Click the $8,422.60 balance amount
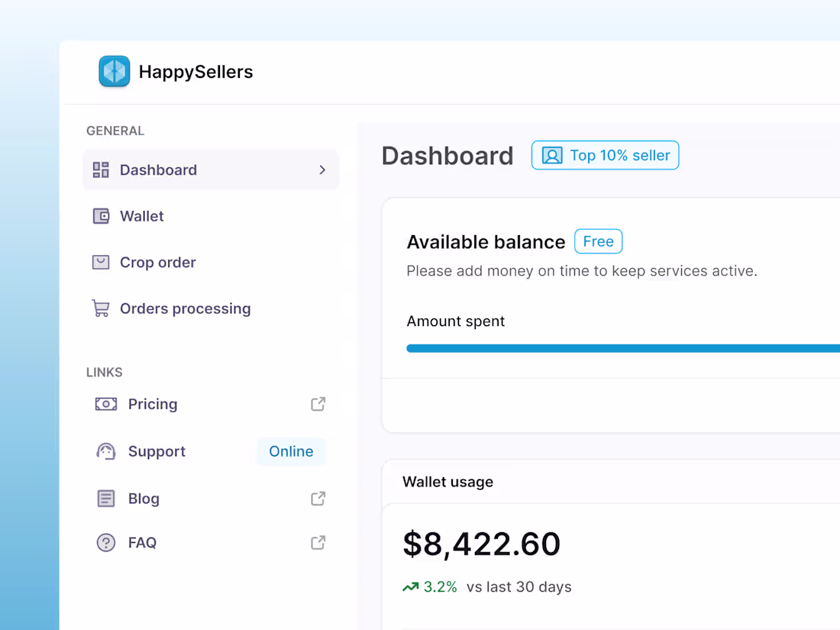 [x=482, y=544]
